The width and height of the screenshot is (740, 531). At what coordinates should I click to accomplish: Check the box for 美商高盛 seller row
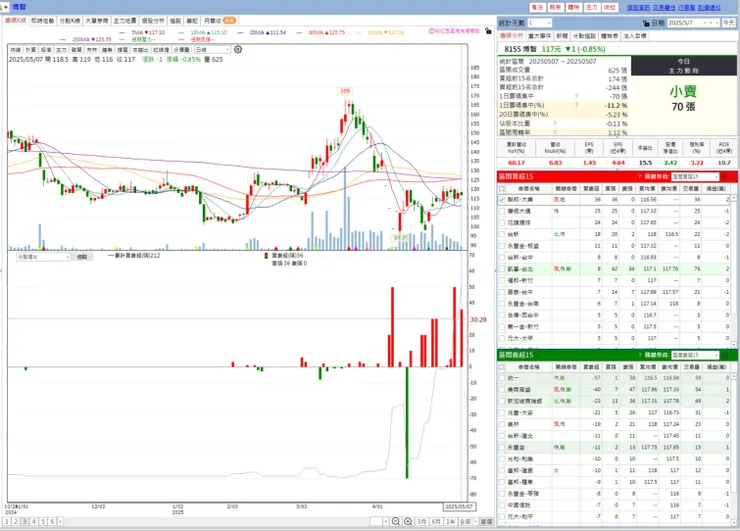click(502, 390)
